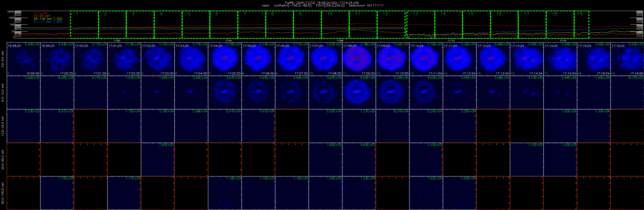644x210 pixels.
Task: Open the 25.0-50.0 keV image with peak 7.93E+02
Action: click(158, 160)
